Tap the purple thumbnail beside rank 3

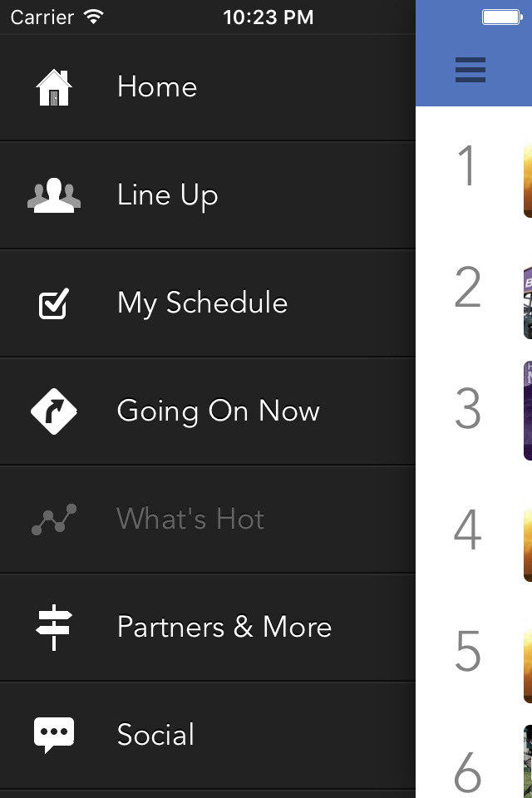tap(527, 410)
